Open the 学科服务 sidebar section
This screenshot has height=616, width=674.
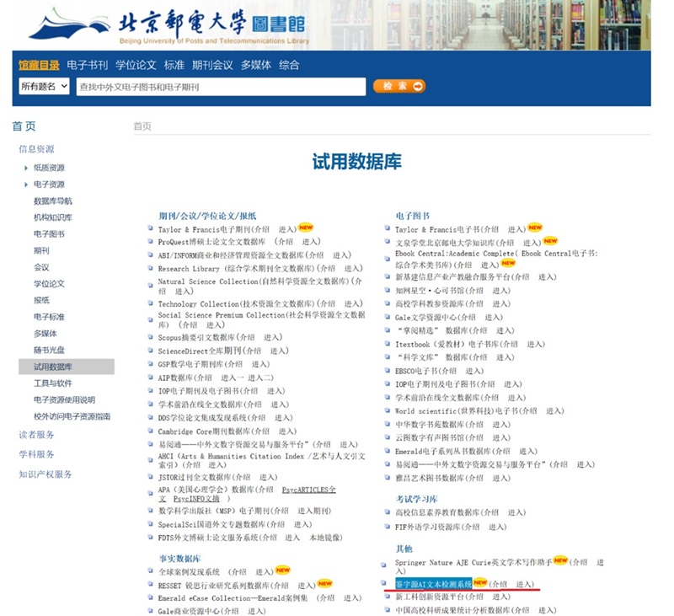[x=36, y=454]
